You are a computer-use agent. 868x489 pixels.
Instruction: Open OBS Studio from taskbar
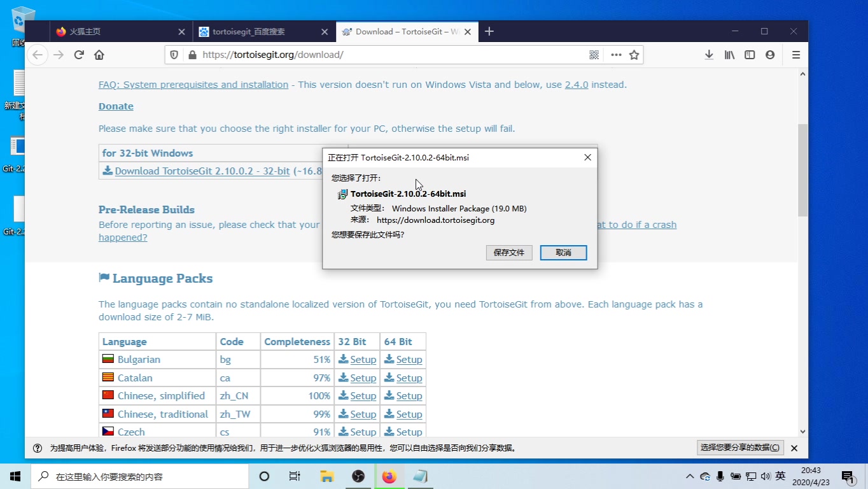point(358,476)
